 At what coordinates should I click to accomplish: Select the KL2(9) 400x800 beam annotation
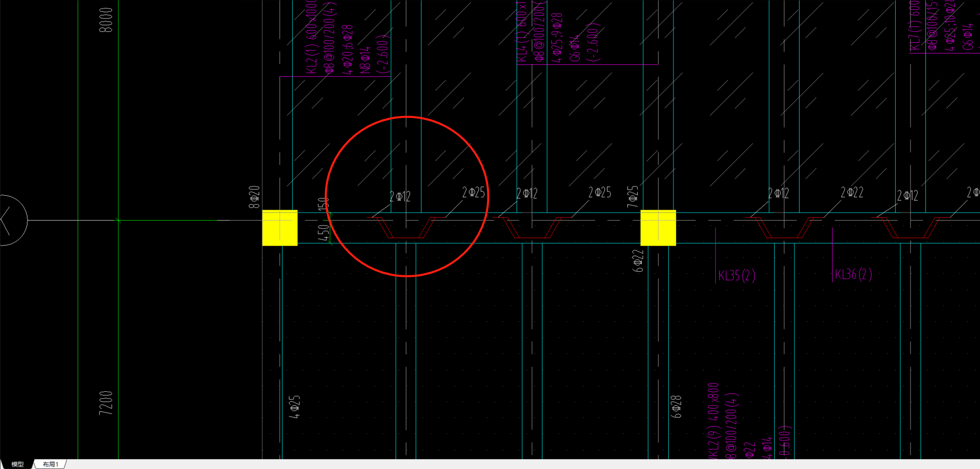click(713, 421)
